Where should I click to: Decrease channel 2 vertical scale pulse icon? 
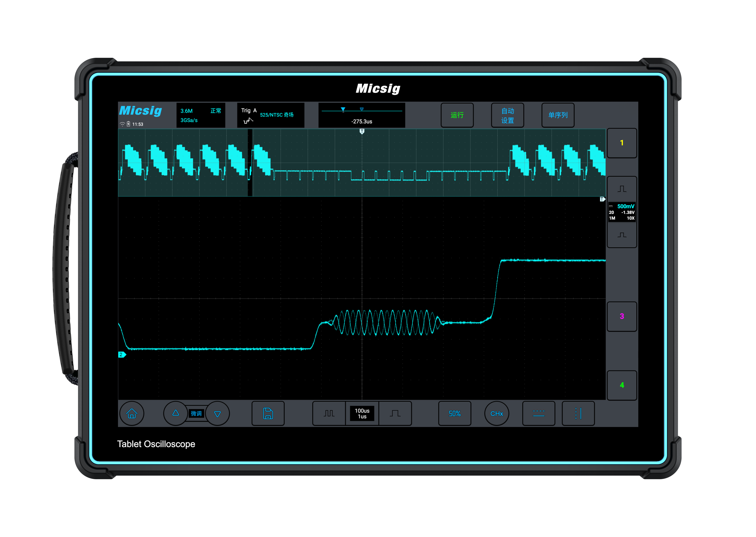pyautogui.click(x=622, y=235)
